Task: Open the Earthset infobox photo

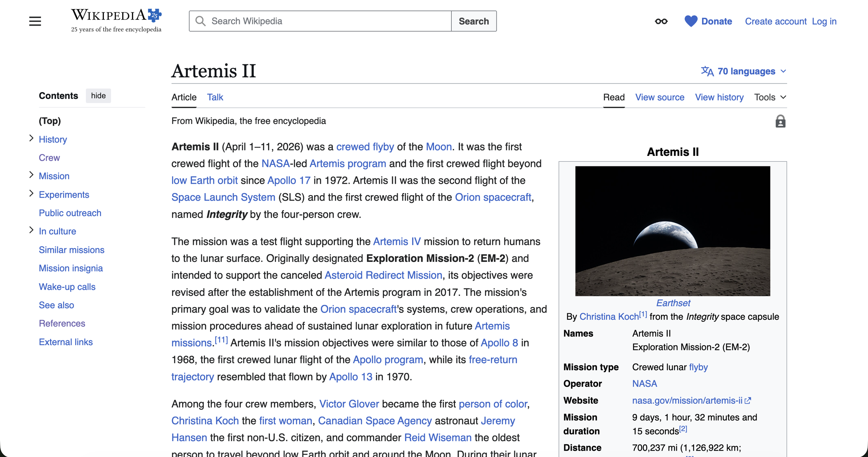Action: coord(673,231)
